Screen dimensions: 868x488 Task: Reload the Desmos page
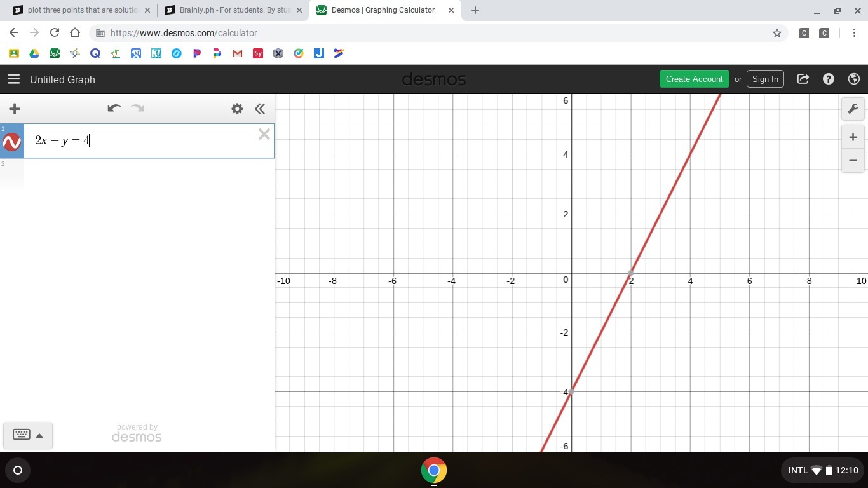(55, 33)
